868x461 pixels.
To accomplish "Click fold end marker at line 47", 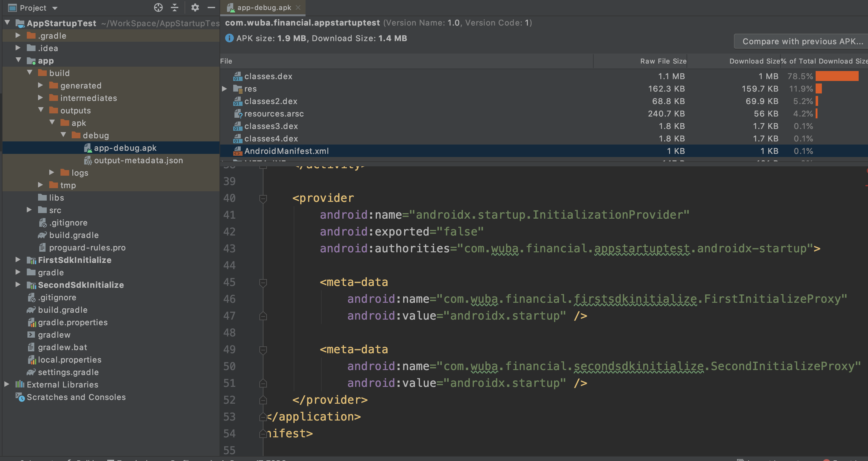I will 263,316.
